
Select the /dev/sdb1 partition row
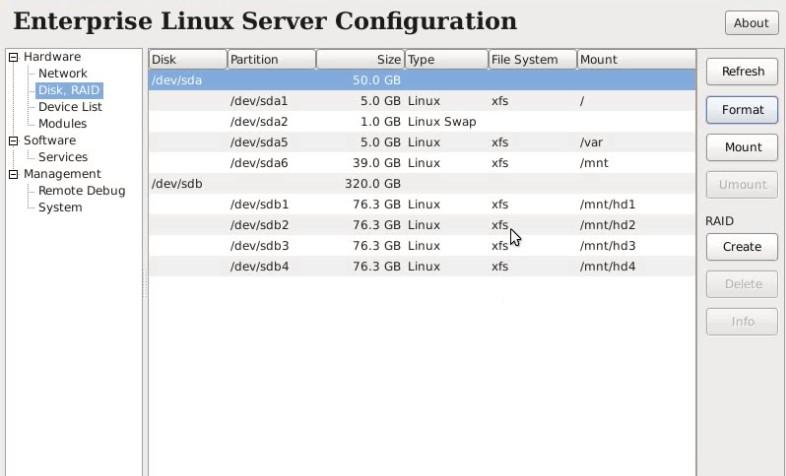pos(422,204)
